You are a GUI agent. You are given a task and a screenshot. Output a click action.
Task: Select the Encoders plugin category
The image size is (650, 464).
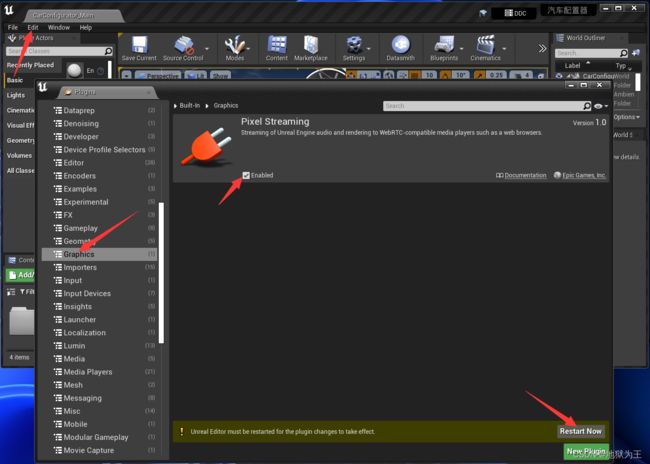[x=99, y=176]
